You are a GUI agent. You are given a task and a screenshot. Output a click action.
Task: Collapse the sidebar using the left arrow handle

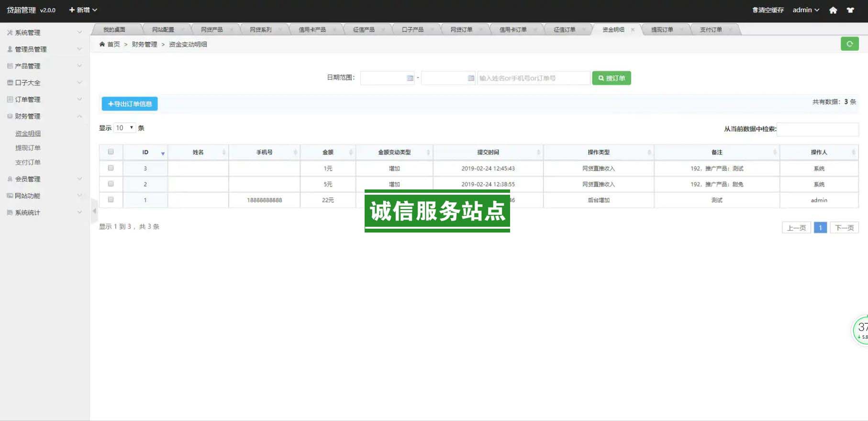pos(94,211)
